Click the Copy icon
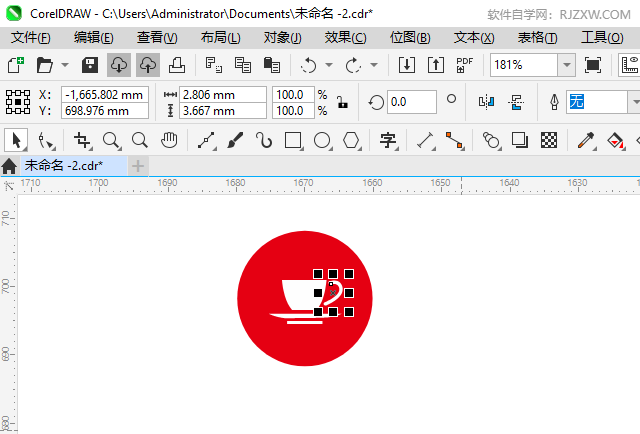This screenshot has width=640, height=434. pos(243,65)
